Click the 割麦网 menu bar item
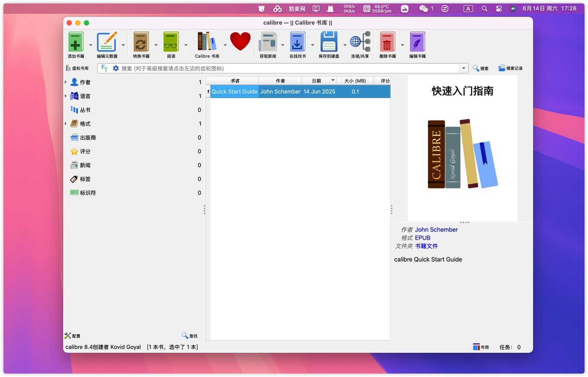The width and height of the screenshot is (588, 377). 297,8
